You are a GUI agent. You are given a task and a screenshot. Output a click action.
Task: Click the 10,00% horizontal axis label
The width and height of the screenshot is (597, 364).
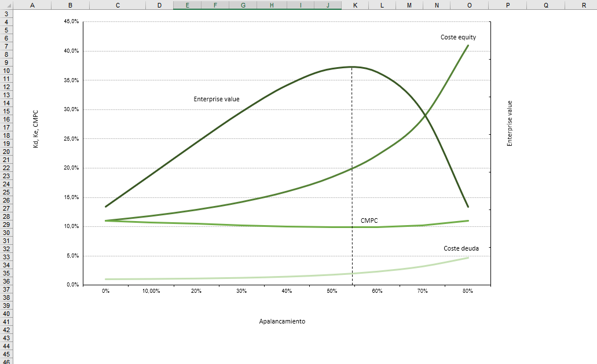coord(151,291)
